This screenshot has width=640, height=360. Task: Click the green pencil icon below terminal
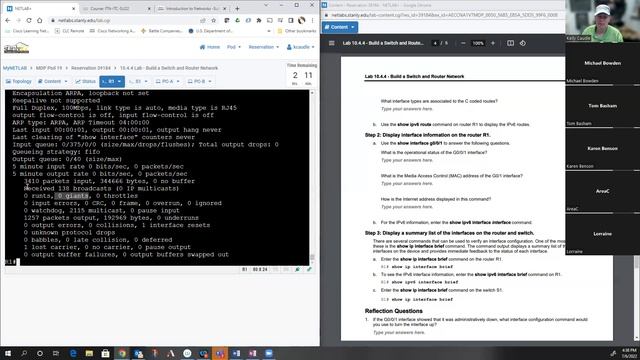(309, 269)
